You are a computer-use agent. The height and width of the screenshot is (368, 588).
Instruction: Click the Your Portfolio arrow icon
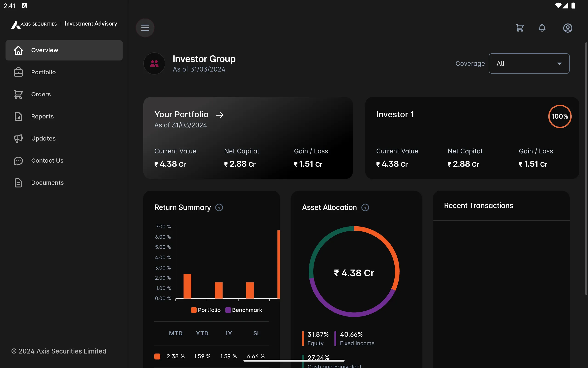(219, 115)
